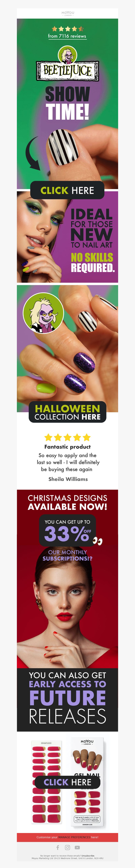Open the YouTube icon in footer

click(77, 848)
